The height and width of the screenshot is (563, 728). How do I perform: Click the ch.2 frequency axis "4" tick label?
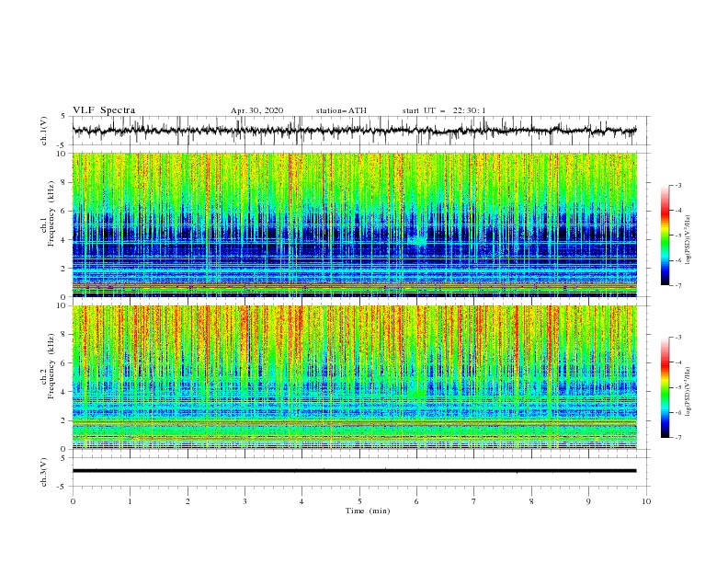click(63, 392)
